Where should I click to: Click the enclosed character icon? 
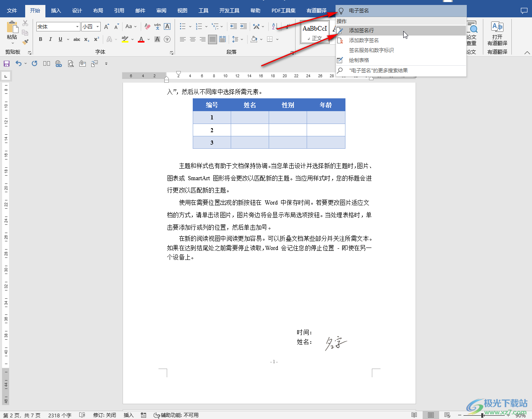[167, 39]
